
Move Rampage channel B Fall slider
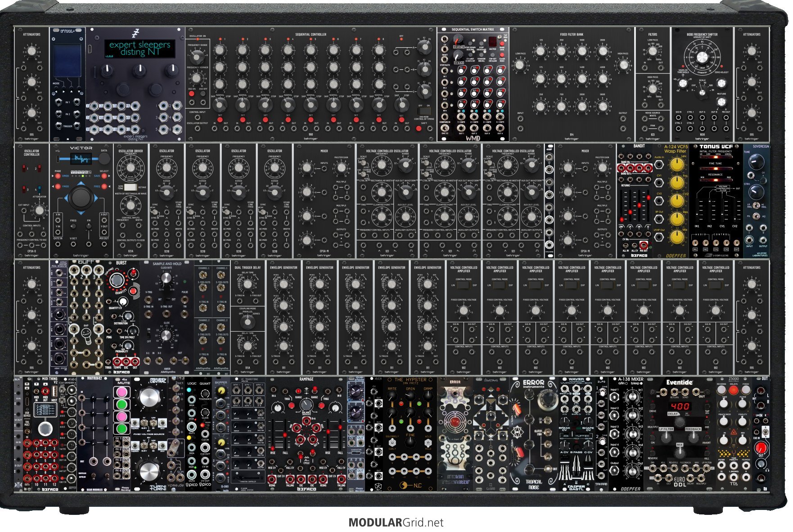click(340, 434)
